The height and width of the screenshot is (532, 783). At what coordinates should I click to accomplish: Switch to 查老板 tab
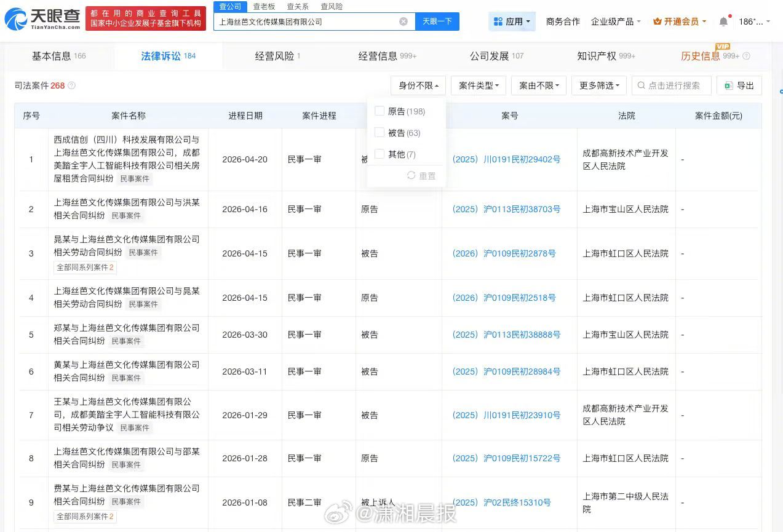click(x=264, y=6)
